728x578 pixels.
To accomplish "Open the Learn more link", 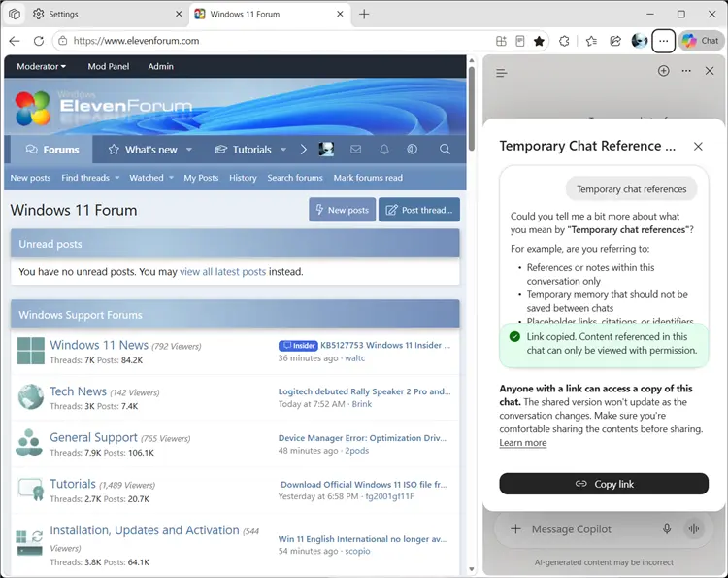I will point(523,443).
